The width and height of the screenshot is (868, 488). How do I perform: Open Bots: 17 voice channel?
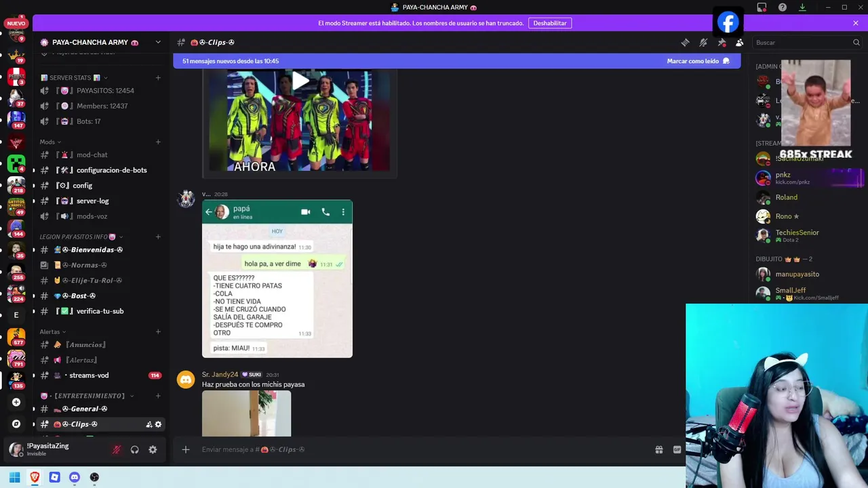[100, 121]
